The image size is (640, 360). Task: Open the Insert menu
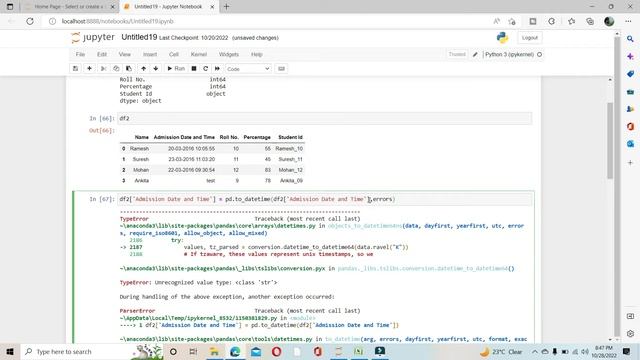coord(150,54)
